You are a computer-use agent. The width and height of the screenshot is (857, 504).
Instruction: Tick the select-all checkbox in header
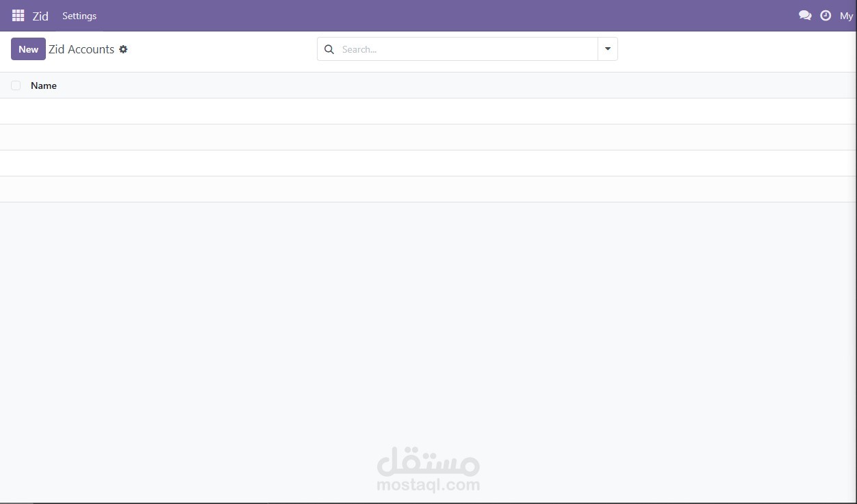coord(16,85)
